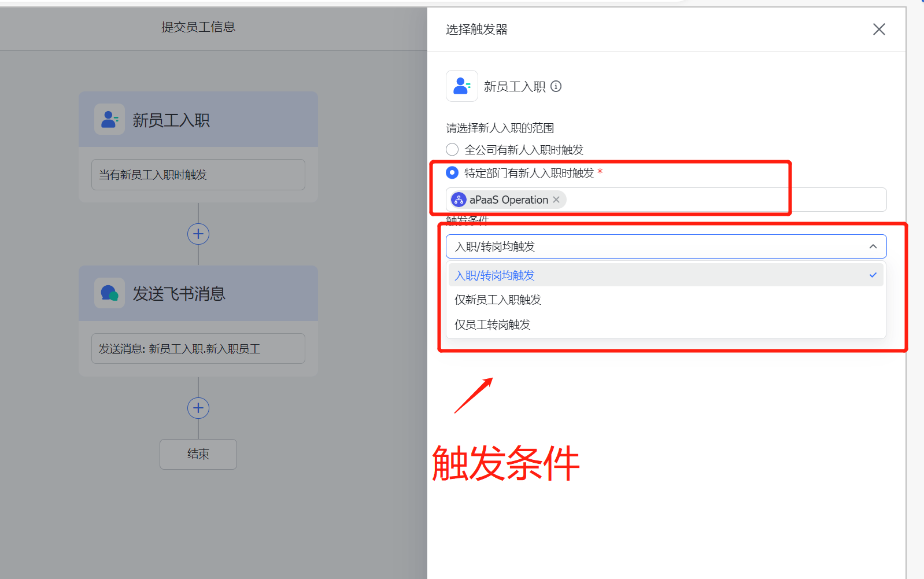924x579 pixels.
Task: Open the 发送消息 action detail box
Action: tap(198, 349)
